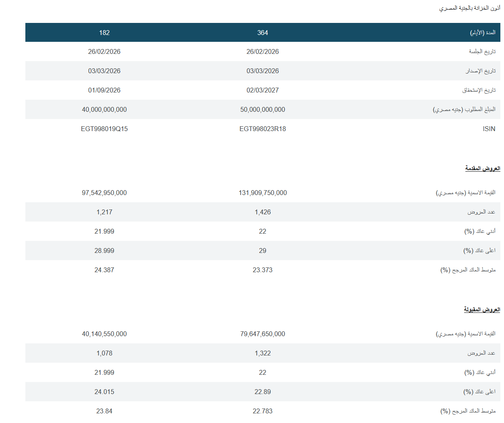Click the 182 days column header
Image resolution: width=504 pixels, height=423 pixels.
click(x=104, y=33)
